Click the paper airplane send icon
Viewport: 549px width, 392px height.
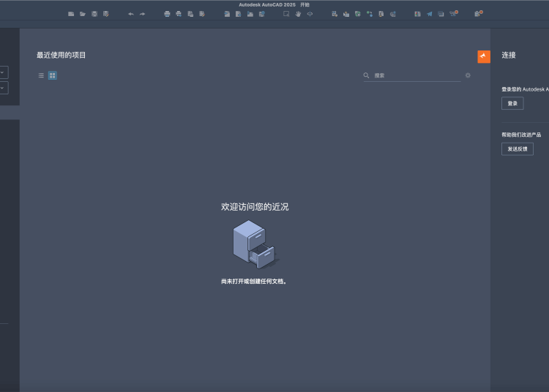pyautogui.click(x=430, y=14)
